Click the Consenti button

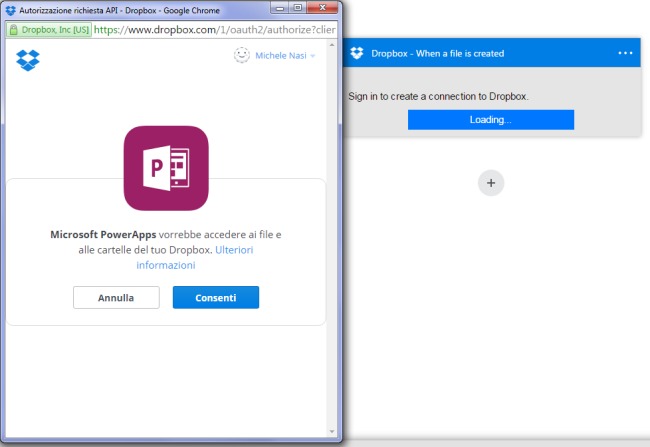tap(216, 297)
